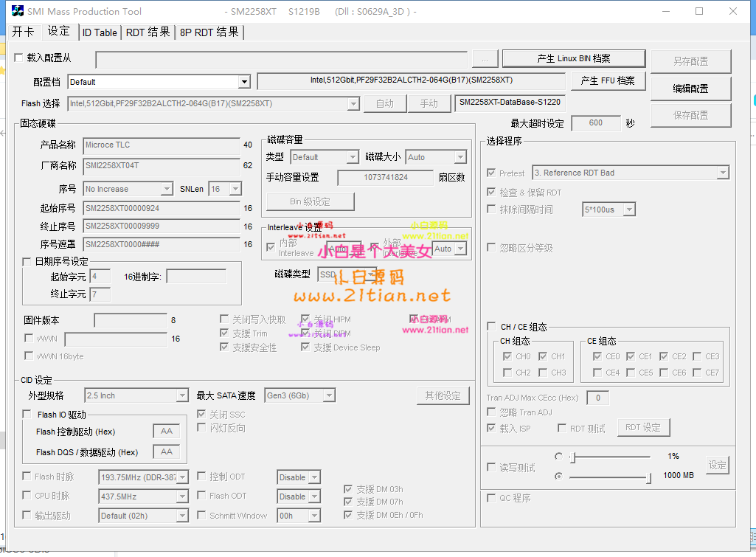Click Flash 控制驱动 (Hex) AA field
756x557 pixels.
click(x=167, y=431)
